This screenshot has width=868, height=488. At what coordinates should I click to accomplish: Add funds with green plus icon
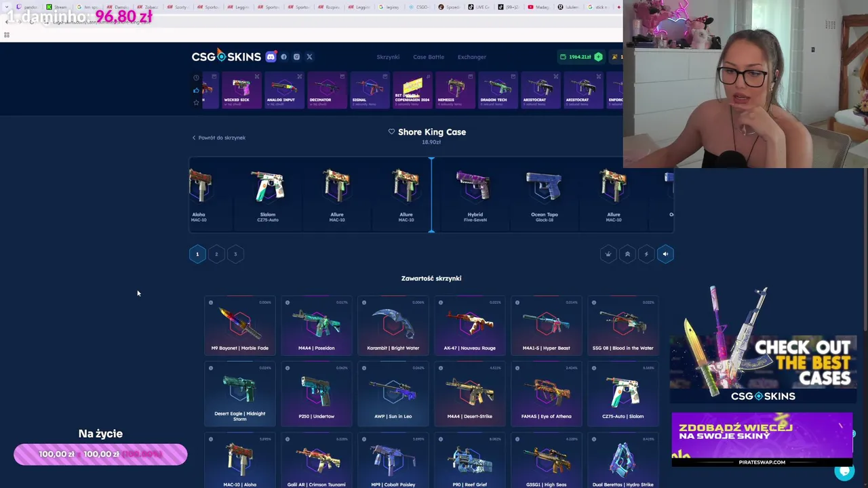click(x=598, y=57)
